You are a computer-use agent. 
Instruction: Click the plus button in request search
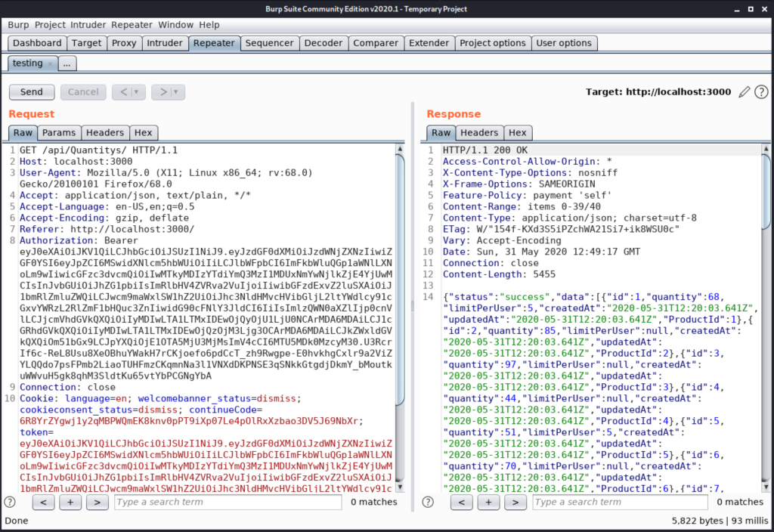(70, 502)
